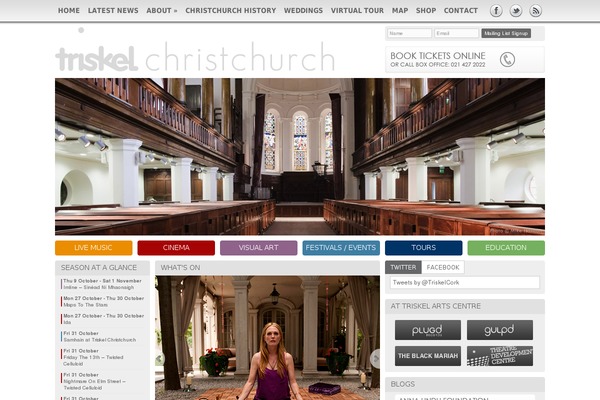This screenshot has height=400, width=600.
Task: Open the Twitter bird icon in the header
Action: click(516, 11)
